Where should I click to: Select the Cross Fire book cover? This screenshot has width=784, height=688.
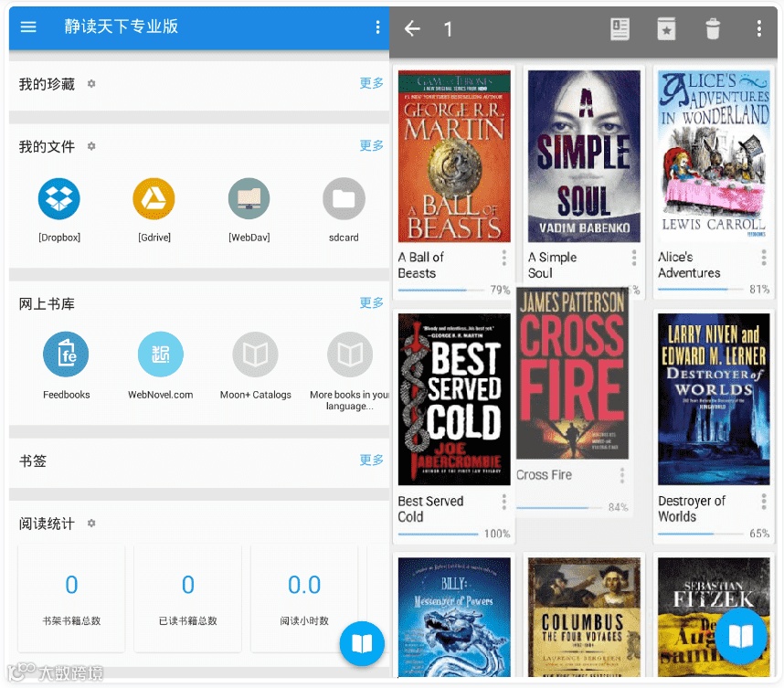point(572,373)
